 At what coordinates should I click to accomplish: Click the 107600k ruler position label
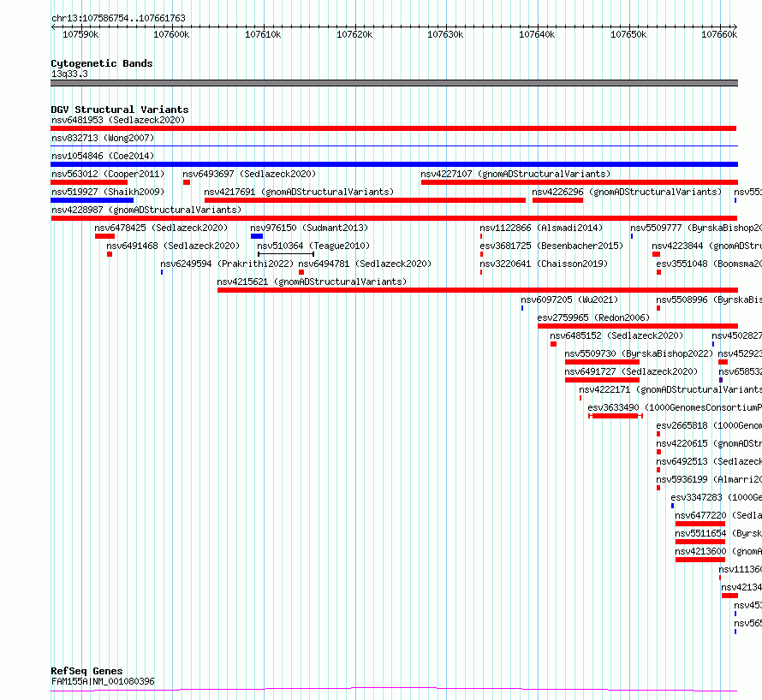tap(171, 34)
